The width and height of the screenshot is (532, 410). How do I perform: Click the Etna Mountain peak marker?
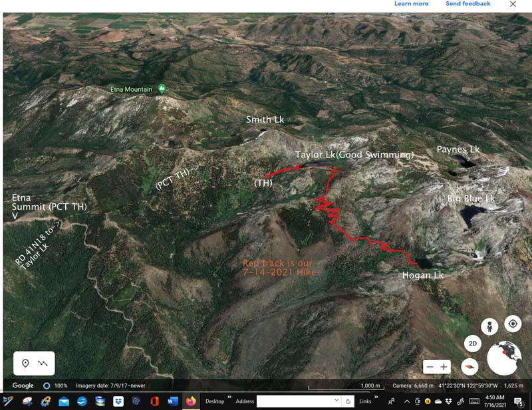162,89
